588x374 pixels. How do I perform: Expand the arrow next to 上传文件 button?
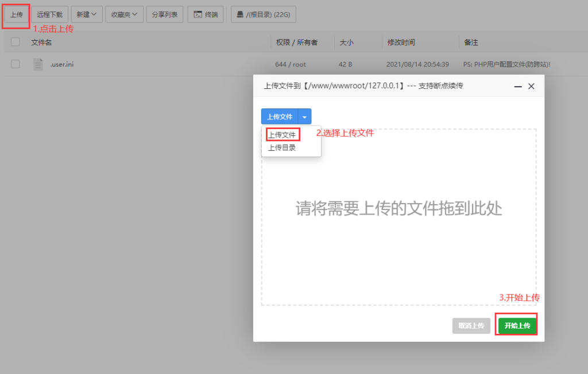pos(304,116)
